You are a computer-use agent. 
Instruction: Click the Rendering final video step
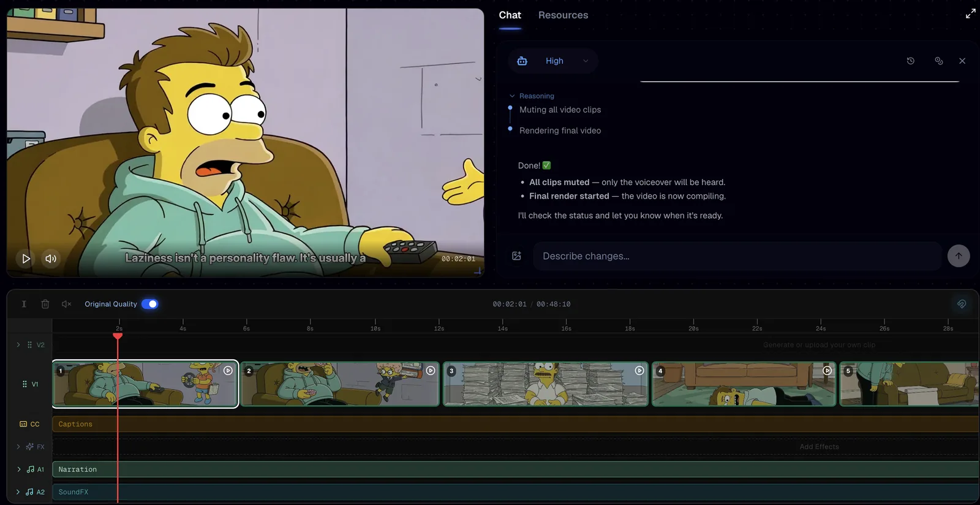tap(560, 131)
